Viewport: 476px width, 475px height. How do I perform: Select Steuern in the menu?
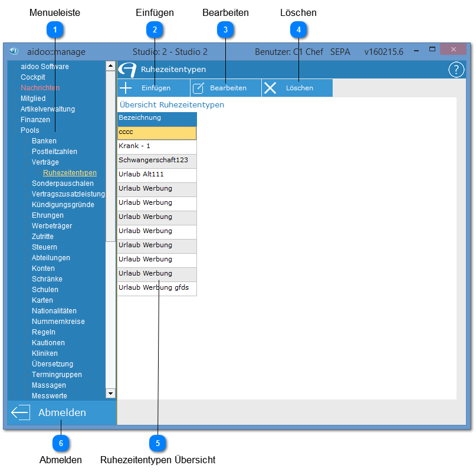tap(44, 247)
